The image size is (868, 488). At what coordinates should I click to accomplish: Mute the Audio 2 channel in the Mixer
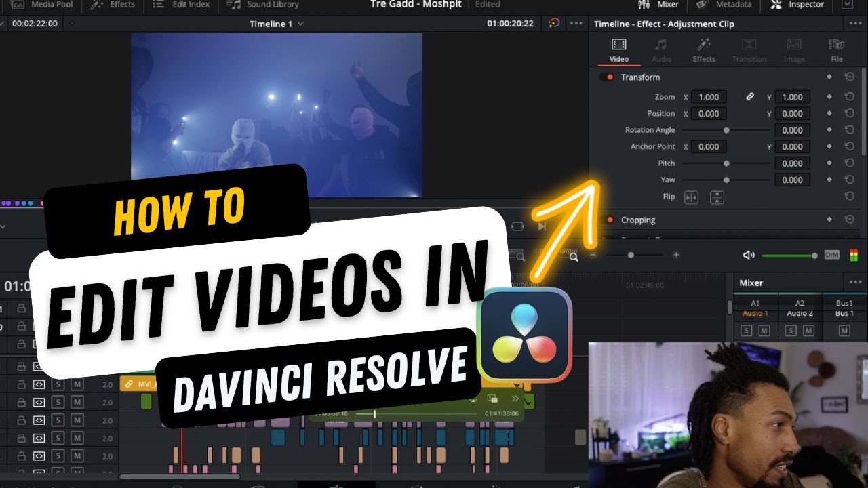click(x=808, y=331)
